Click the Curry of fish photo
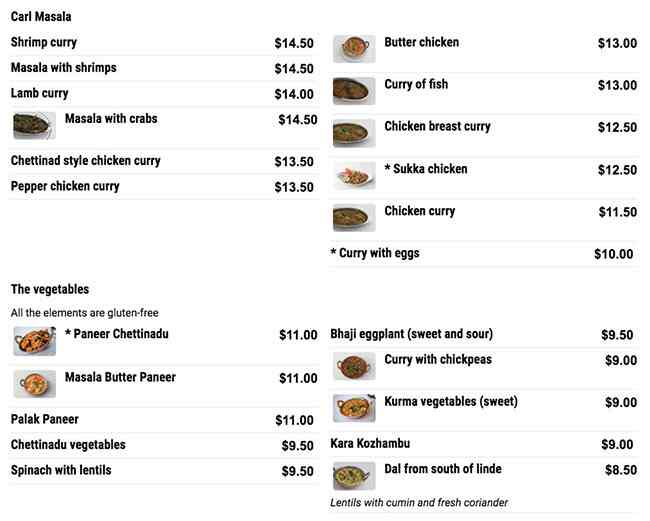Screen dimensions: 650x521 pyautogui.click(x=354, y=91)
